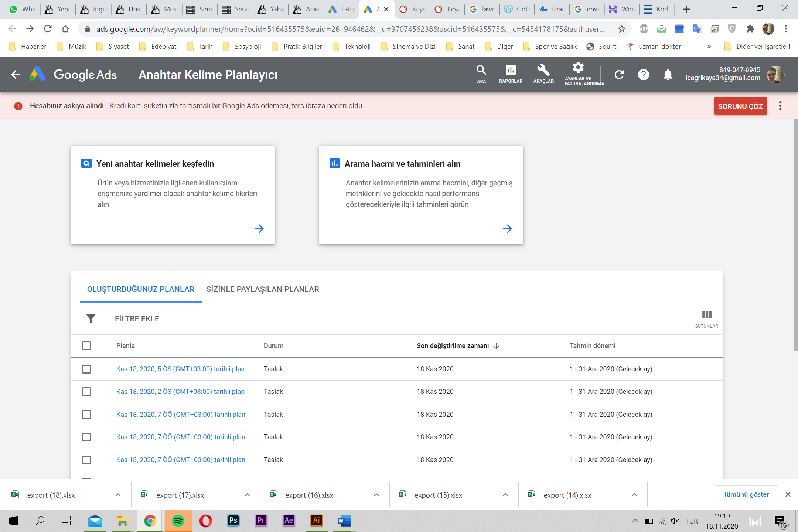The width and height of the screenshot is (798, 532).
Task: Open the 5 ÖS tarihli plan link
Action: tap(180, 369)
